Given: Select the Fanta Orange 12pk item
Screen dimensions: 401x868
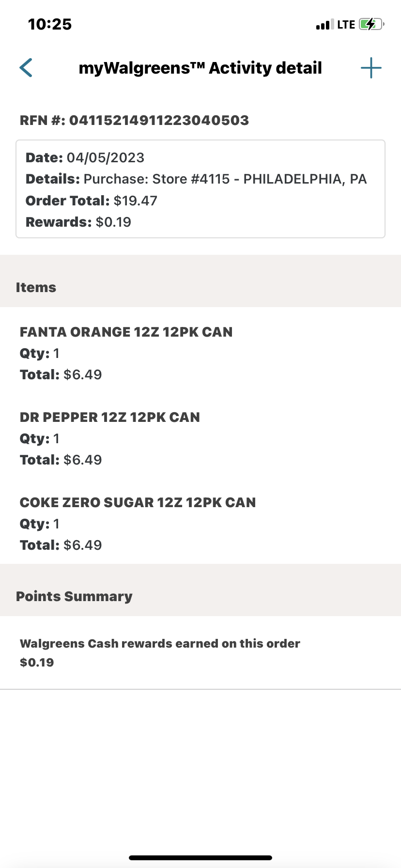Looking at the screenshot, I should [126, 332].
